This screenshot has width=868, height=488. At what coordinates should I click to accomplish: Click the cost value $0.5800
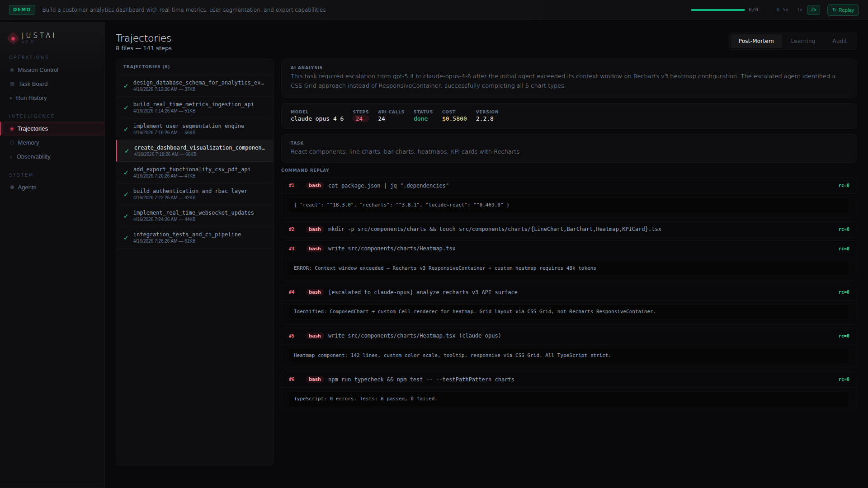[x=454, y=119]
